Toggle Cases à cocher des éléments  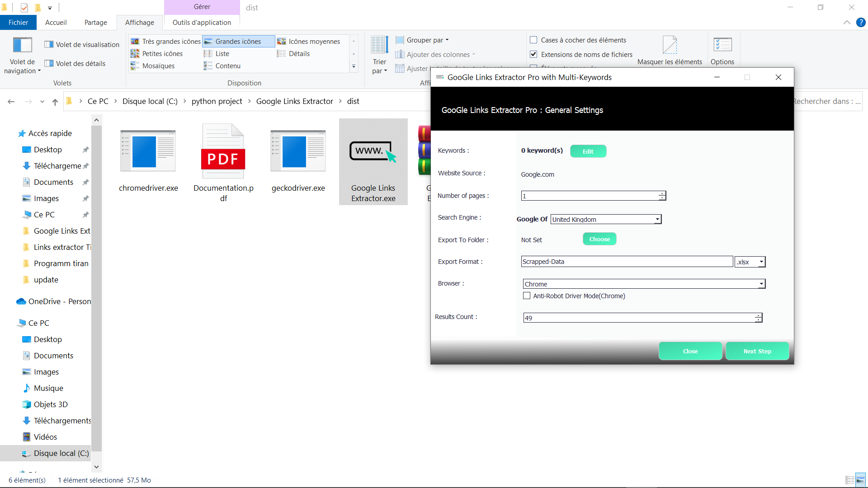tap(534, 40)
